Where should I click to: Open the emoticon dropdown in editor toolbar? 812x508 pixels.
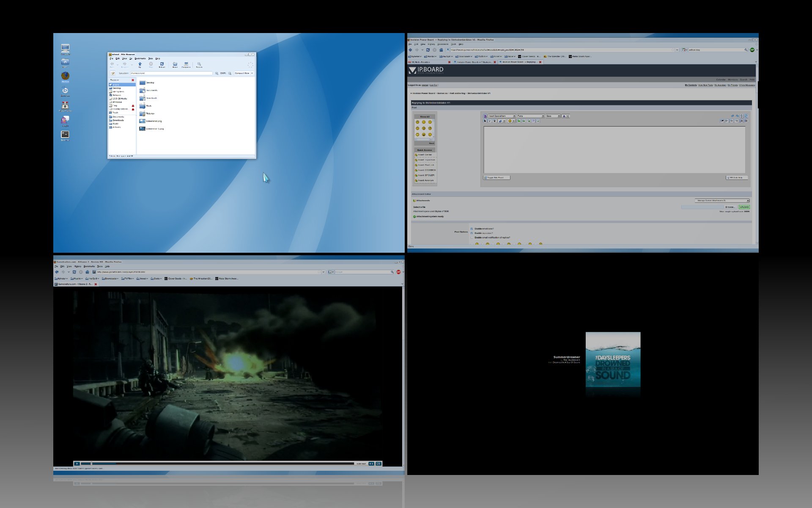(511, 121)
